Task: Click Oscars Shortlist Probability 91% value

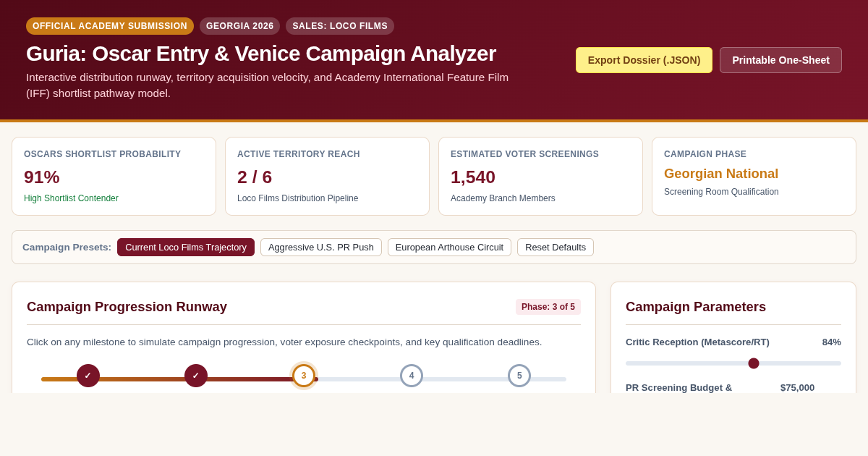Action: pos(42,177)
